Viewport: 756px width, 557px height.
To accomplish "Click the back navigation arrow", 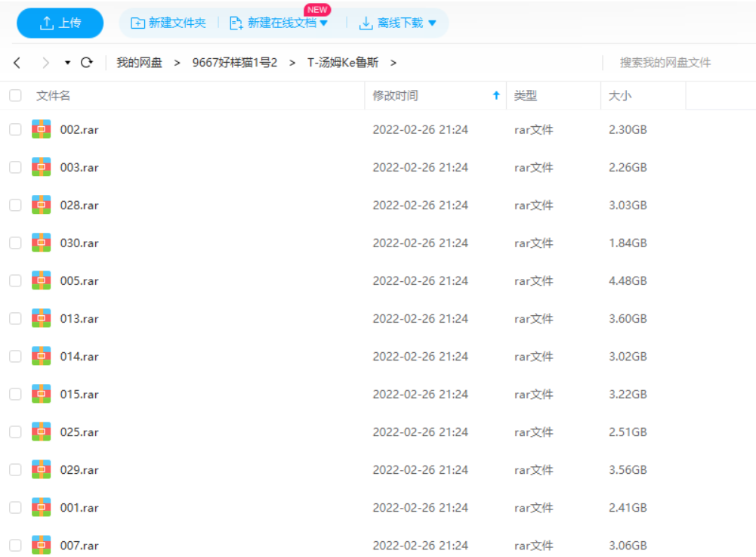I will pos(17,63).
